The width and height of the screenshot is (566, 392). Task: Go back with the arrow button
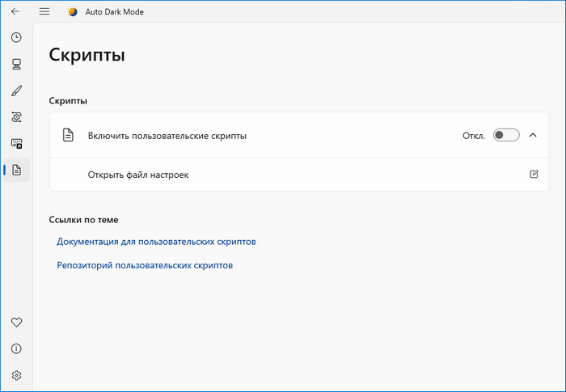15,11
